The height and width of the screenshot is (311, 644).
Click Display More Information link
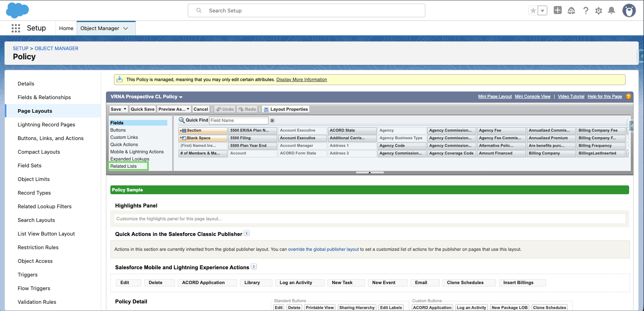[302, 79]
